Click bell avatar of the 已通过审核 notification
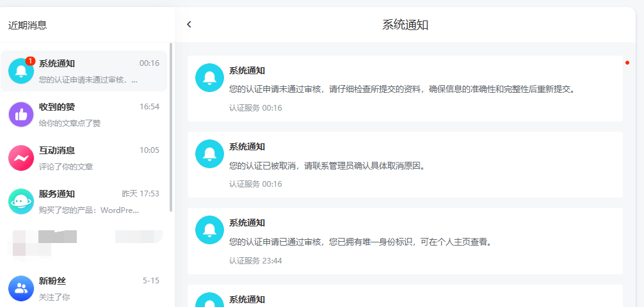 (x=209, y=230)
